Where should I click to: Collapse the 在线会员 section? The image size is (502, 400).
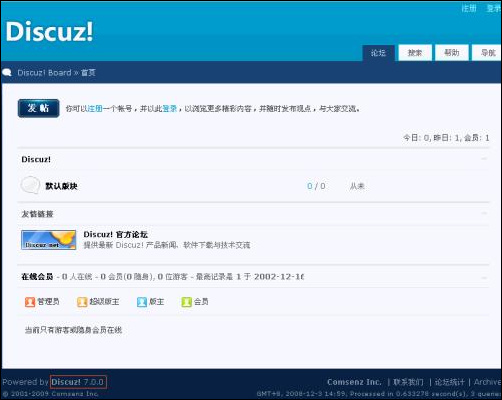pos(484,277)
